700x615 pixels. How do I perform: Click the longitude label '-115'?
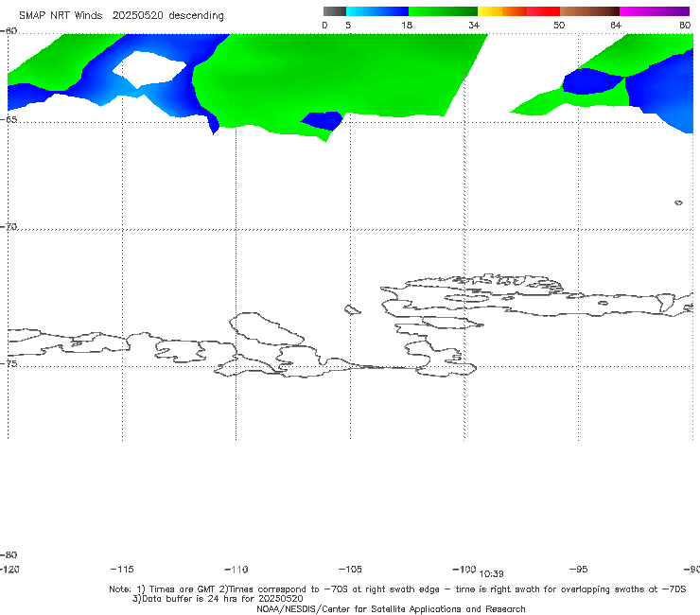pyautogui.click(x=122, y=569)
